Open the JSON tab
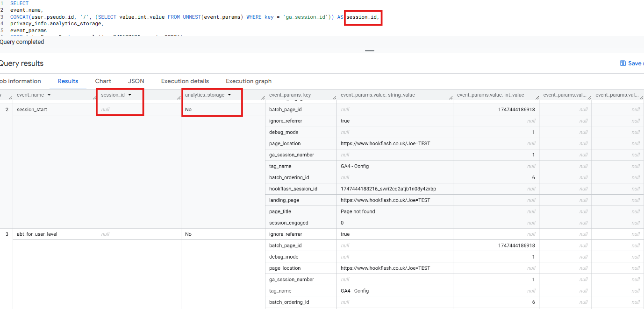Image resolution: width=644 pixels, height=309 pixels. point(136,81)
